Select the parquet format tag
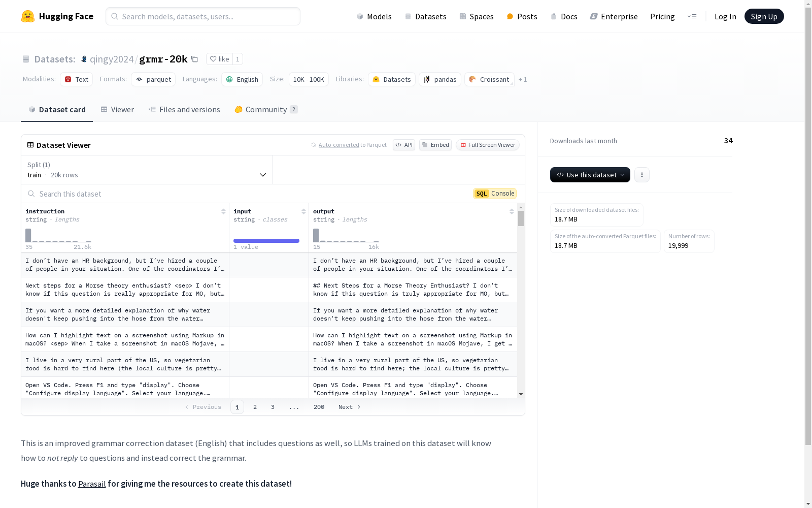Image resolution: width=812 pixels, height=508 pixels. tap(153, 79)
